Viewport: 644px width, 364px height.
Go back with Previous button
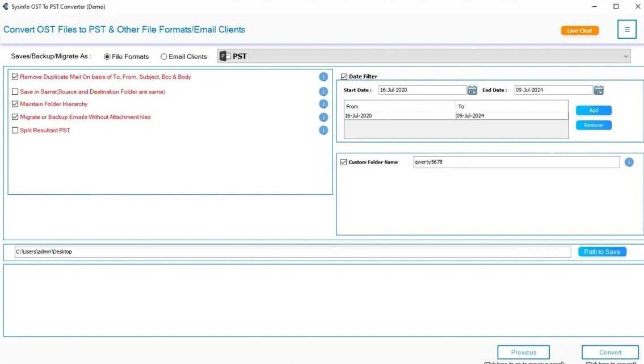point(524,352)
